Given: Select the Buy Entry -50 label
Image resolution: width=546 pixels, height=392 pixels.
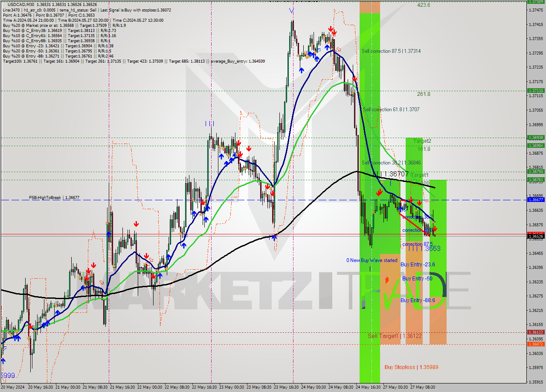Looking at the screenshot, I should pyautogui.click(x=417, y=279).
